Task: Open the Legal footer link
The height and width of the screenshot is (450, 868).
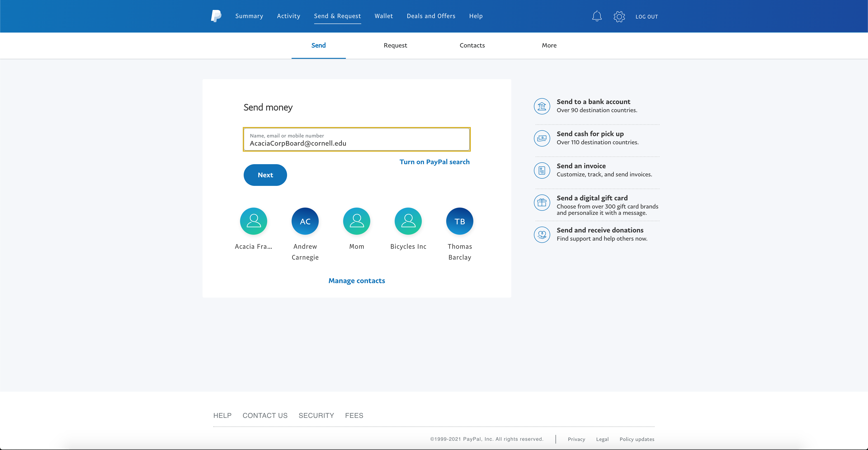Action: pyautogui.click(x=602, y=439)
